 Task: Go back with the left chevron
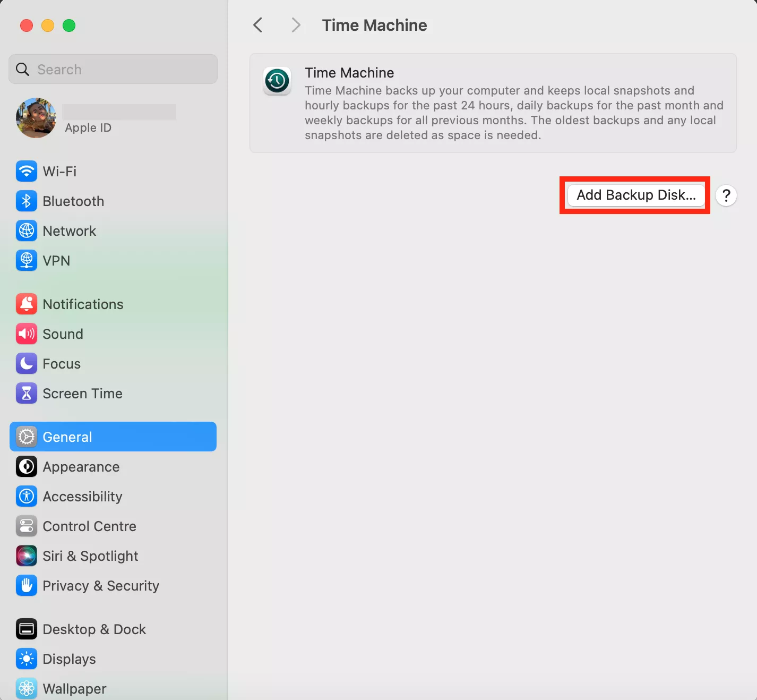tap(258, 25)
